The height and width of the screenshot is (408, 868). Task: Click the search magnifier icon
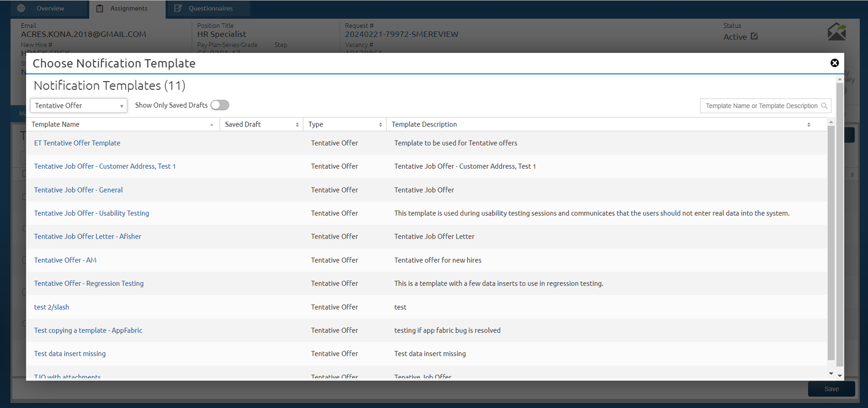[824, 106]
